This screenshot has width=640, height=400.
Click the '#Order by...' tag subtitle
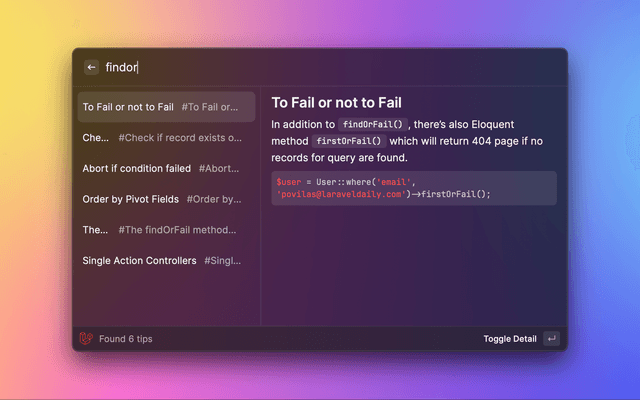pyautogui.click(x=214, y=199)
